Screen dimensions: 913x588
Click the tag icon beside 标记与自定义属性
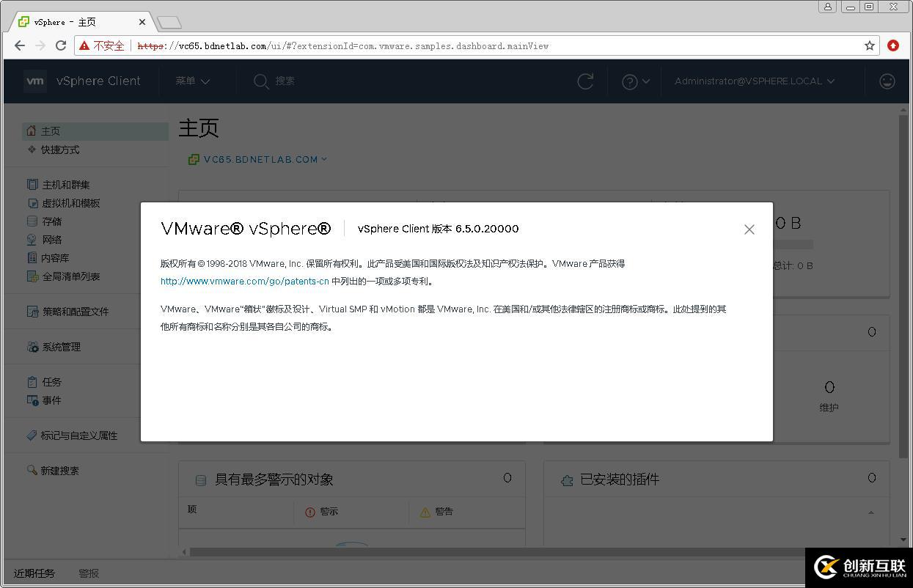click(x=32, y=436)
